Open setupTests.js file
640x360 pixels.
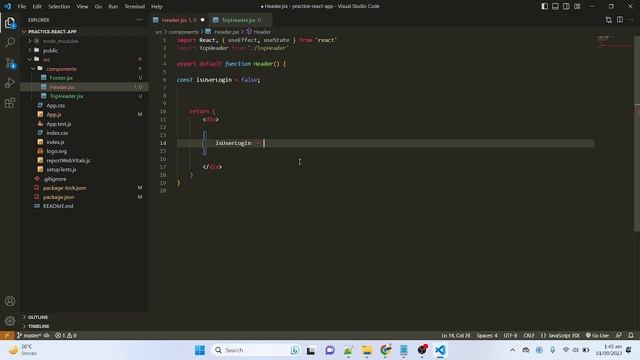[x=61, y=169]
